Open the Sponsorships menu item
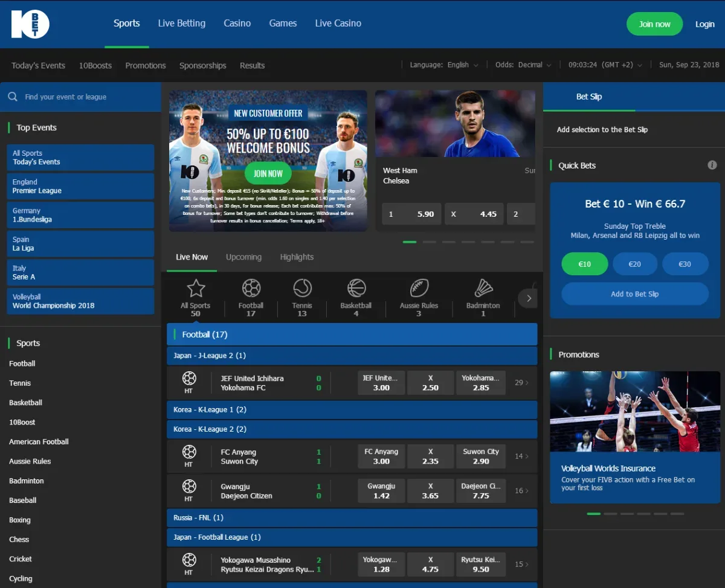The image size is (725, 588). pos(203,65)
